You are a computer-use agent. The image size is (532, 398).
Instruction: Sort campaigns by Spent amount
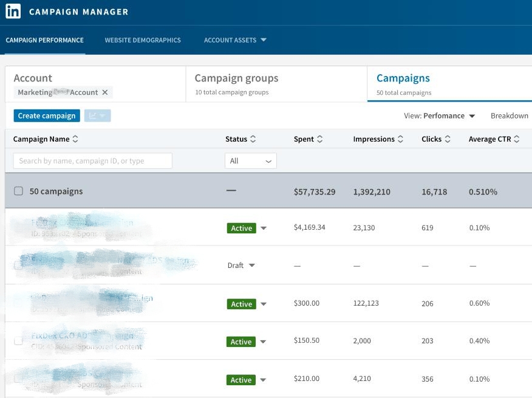(x=319, y=139)
